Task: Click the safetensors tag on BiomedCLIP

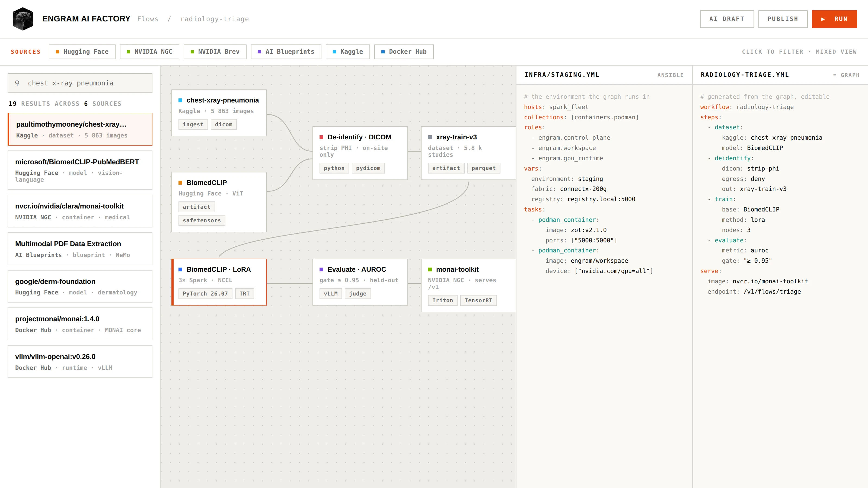Action: 202,220
